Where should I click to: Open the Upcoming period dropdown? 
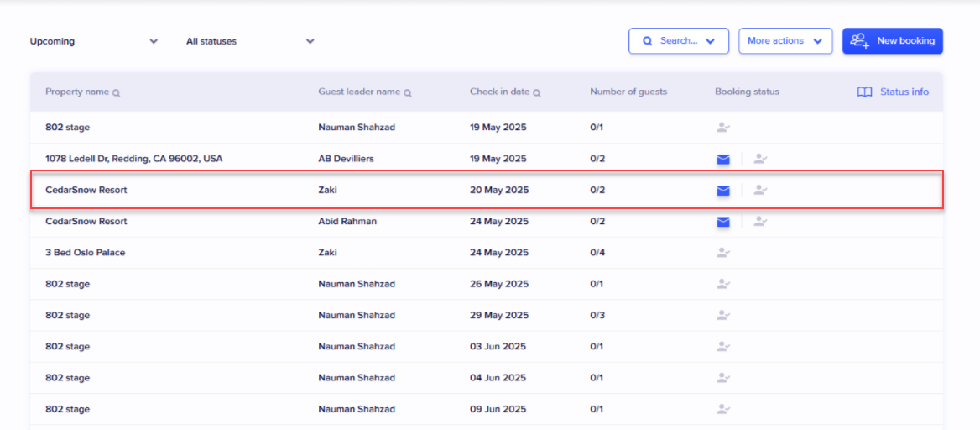pyautogui.click(x=93, y=41)
